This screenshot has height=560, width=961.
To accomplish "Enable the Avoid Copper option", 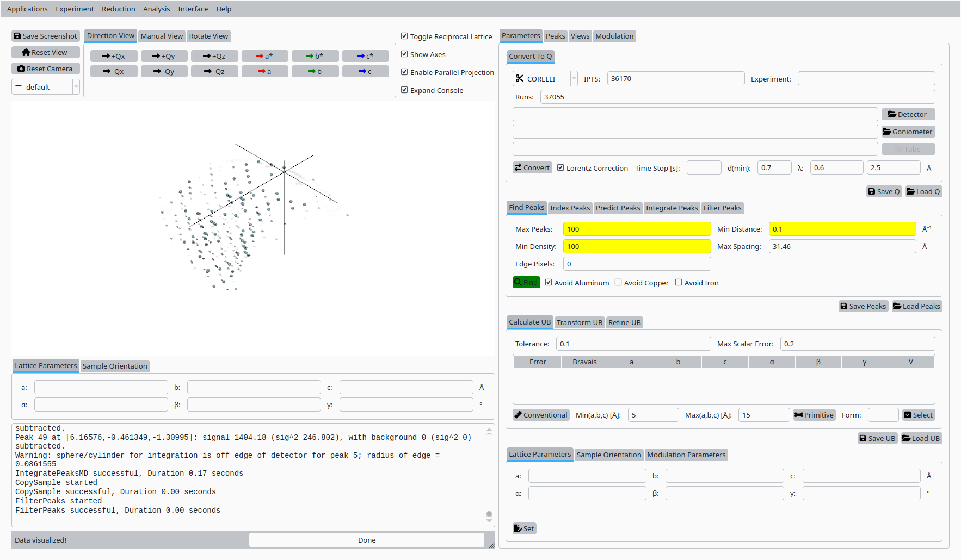I will (x=618, y=282).
